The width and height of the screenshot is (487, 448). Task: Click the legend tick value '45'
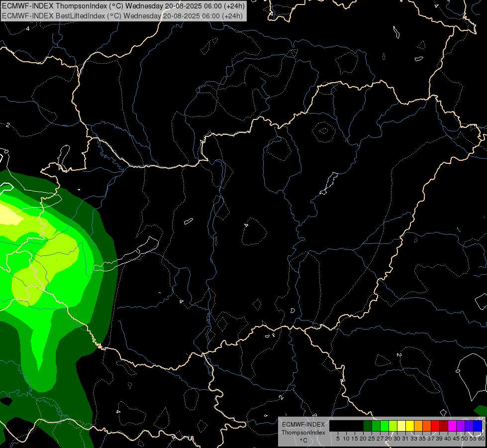coord(456,439)
